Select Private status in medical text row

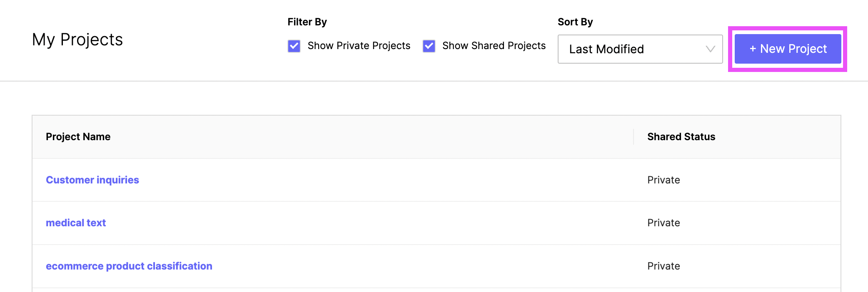(x=663, y=223)
